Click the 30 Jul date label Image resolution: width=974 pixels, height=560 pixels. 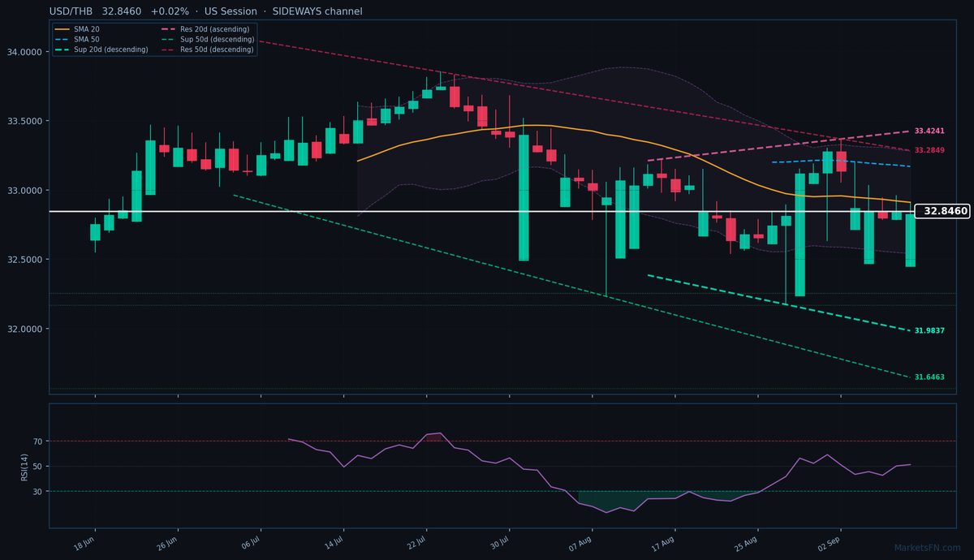[499, 542]
